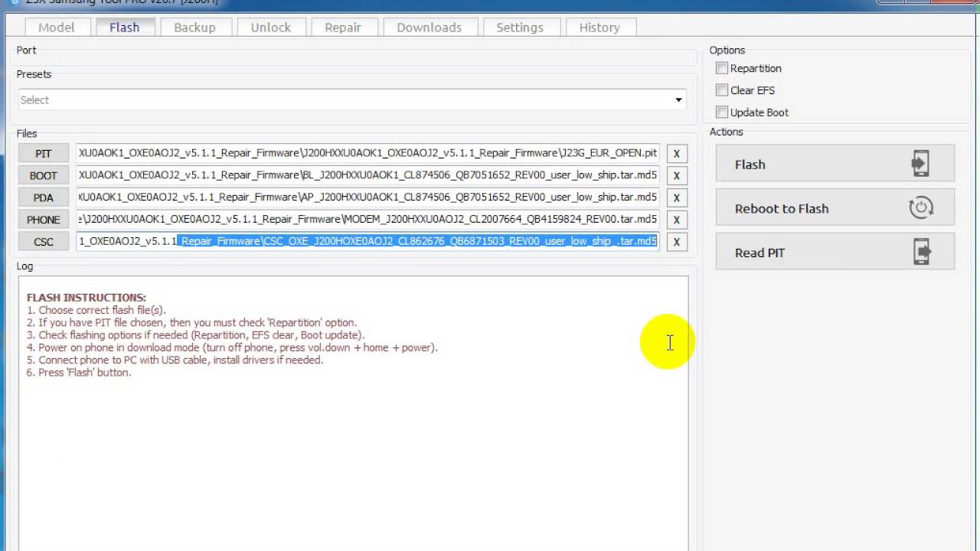Click the PHONE file browse button
This screenshot has width=980, height=551.
(x=44, y=220)
